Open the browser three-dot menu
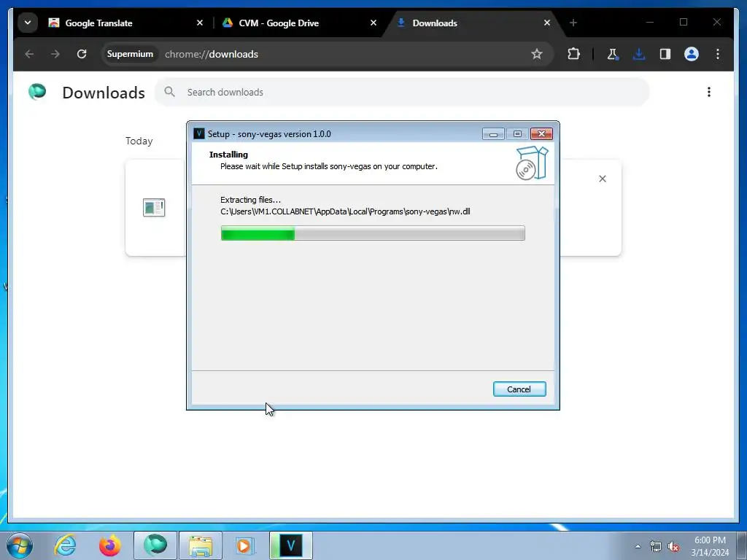This screenshot has width=747, height=560. pos(718,54)
